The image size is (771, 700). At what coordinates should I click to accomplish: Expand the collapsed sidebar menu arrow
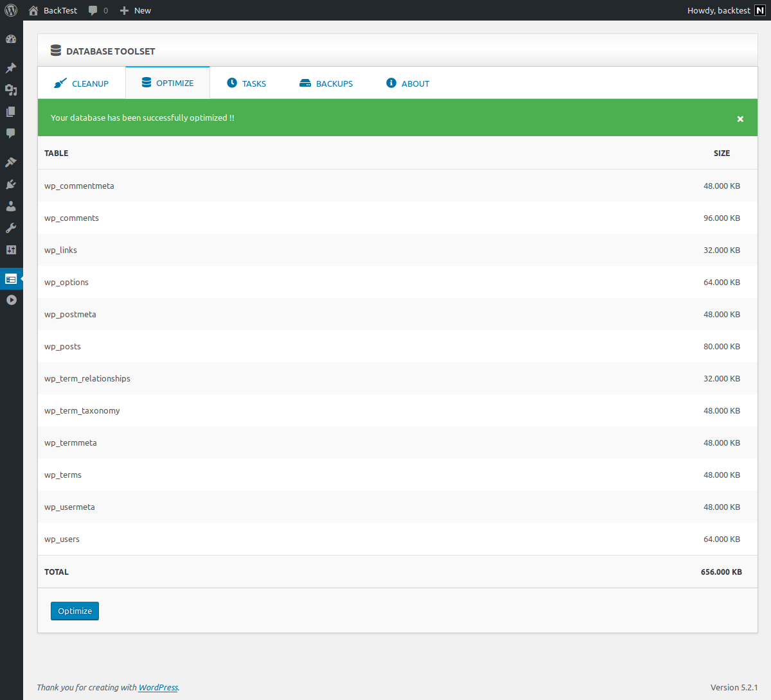11,300
